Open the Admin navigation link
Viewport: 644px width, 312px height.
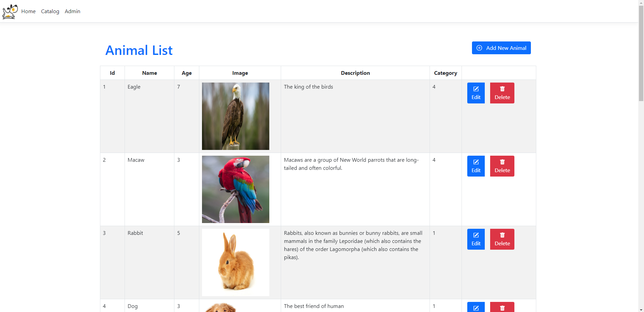click(x=72, y=11)
